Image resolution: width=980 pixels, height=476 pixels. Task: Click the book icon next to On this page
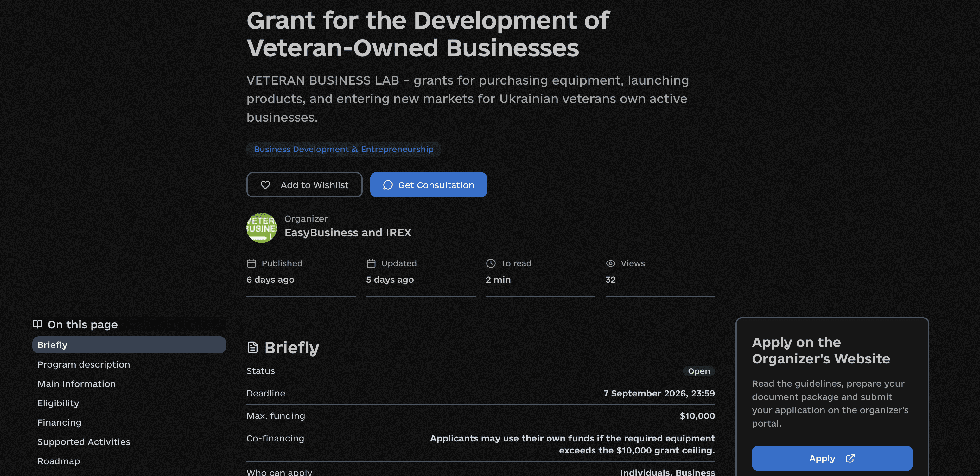click(x=37, y=324)
